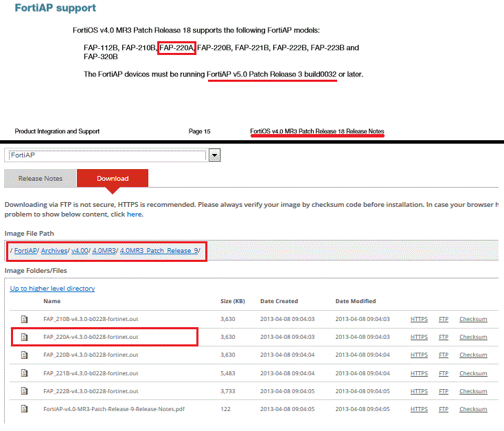Screen dimensions: 504x431
Task: Click the 'Image File Path' label
Action: pyautogui.click(x=30, y=233)
